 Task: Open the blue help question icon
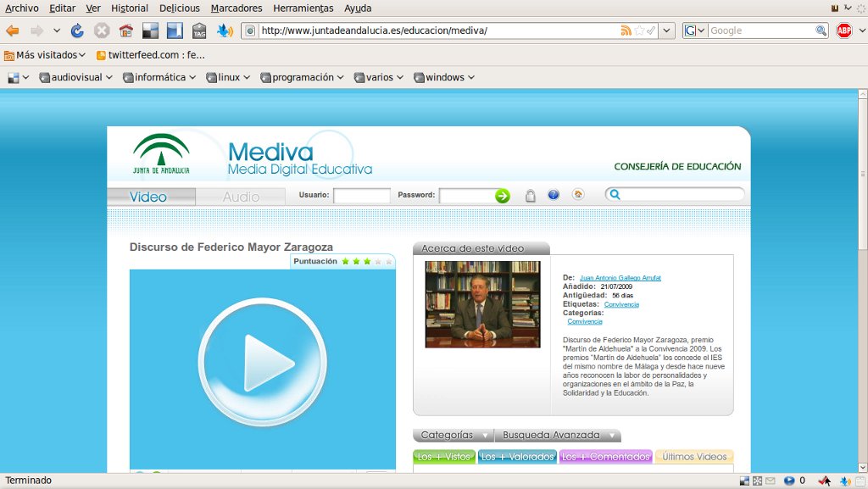(554, 195)
